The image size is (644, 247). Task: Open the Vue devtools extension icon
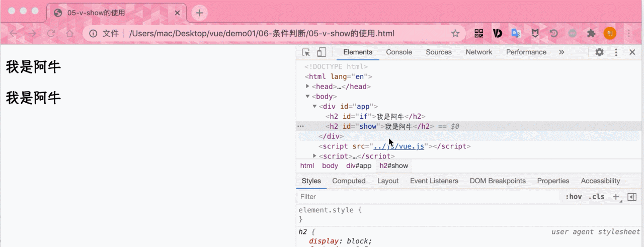point(498,34)
